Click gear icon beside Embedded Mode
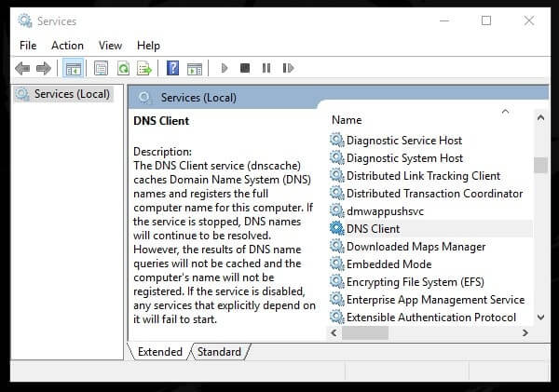Screen dimensions: 559x392 click(x=337, y=264)
